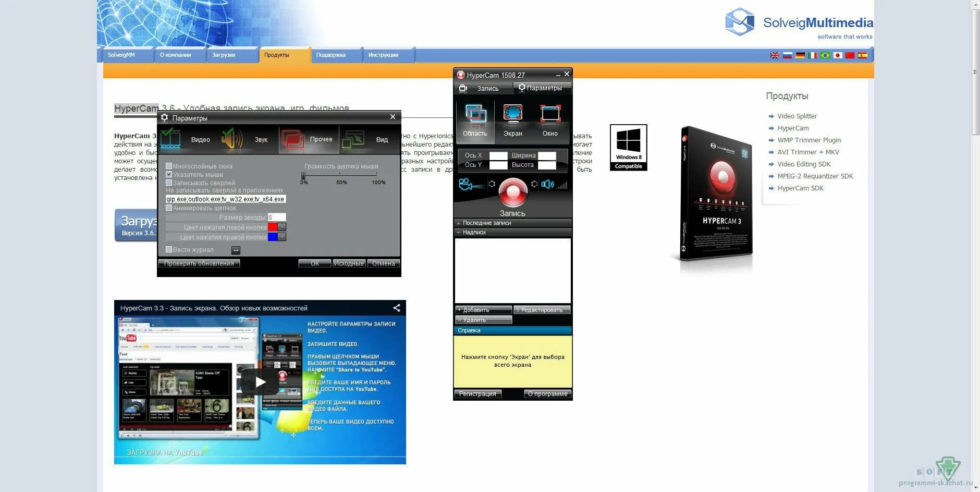Click the Звук orange speaker icon

pyautogui.click(x=232, y=139)
